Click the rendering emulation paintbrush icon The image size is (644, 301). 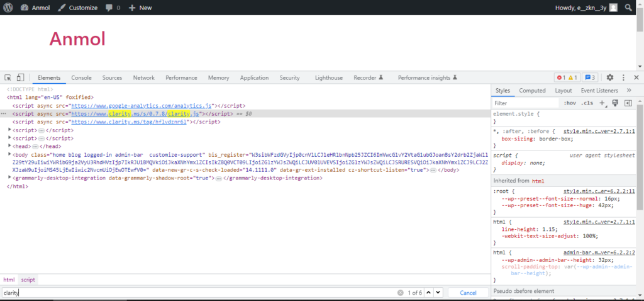click(615, 103)
